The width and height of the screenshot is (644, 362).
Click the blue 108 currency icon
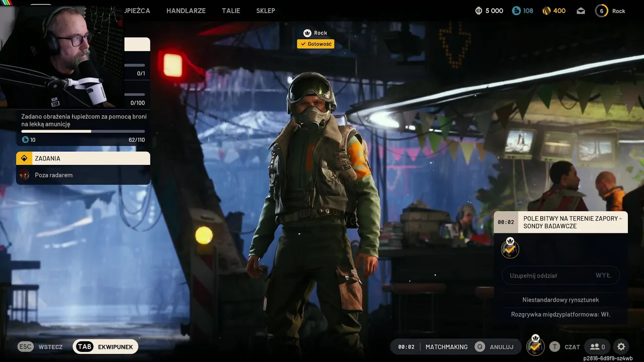pyautogui.click(x=516, y=11)
